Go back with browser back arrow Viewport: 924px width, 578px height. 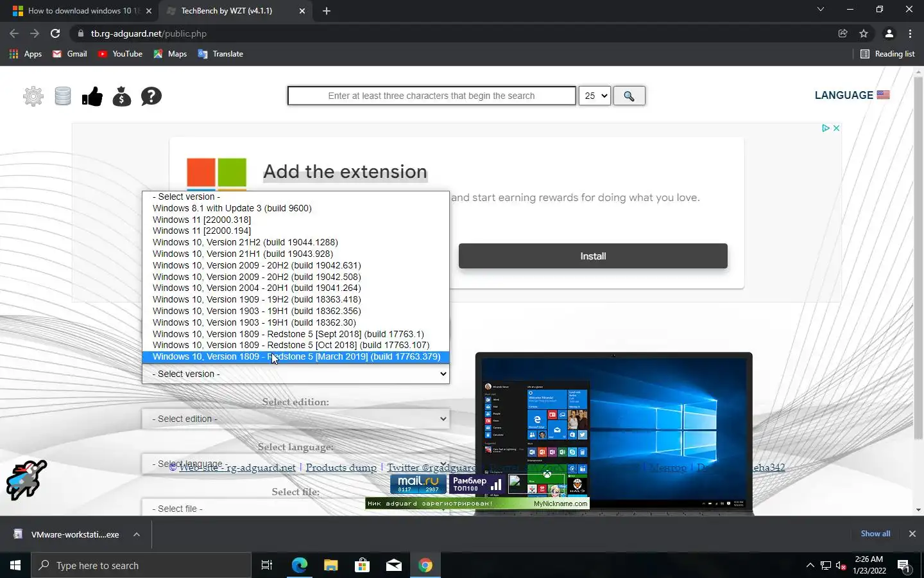pos(14,33)
